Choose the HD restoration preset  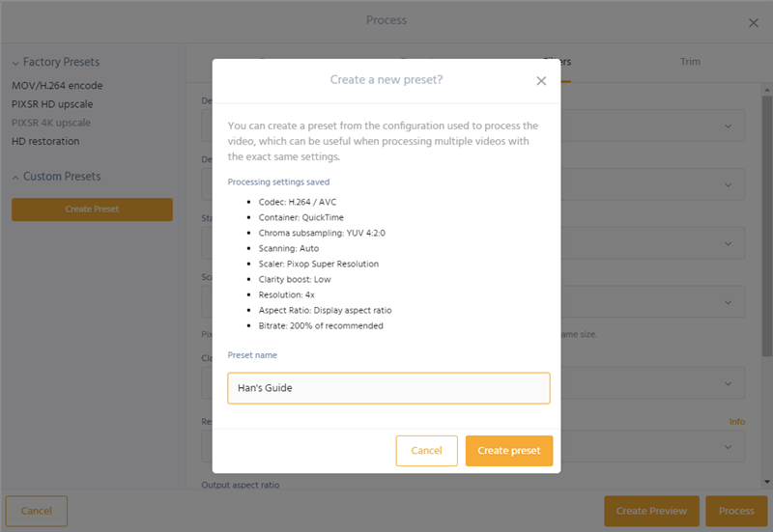(x=45, y=141)
